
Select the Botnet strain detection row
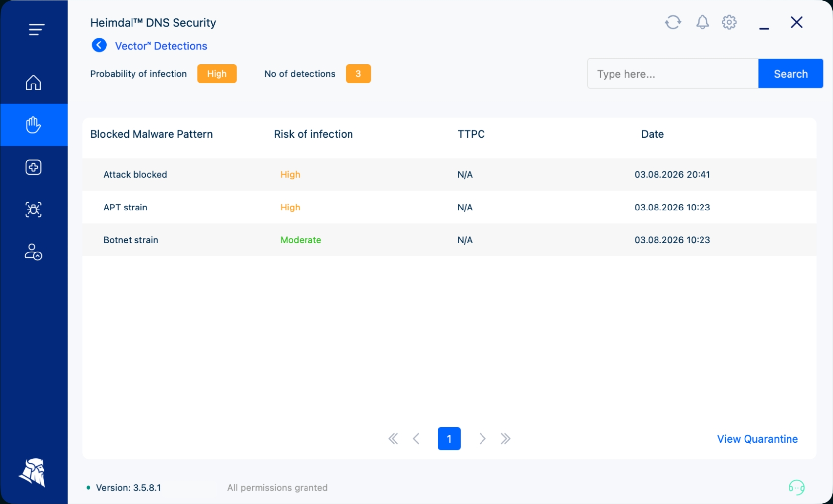tap(449, 240)
